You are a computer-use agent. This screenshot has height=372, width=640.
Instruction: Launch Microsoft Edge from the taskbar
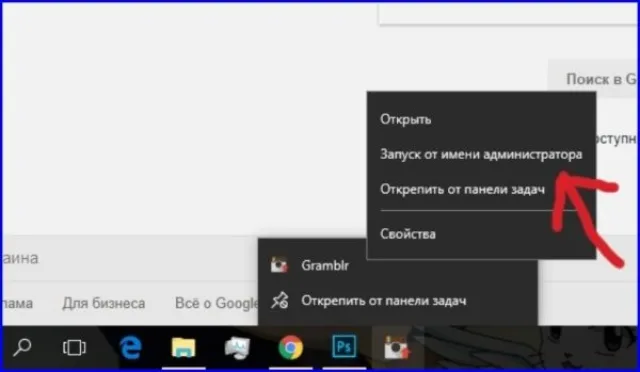(x=130, y=347)
